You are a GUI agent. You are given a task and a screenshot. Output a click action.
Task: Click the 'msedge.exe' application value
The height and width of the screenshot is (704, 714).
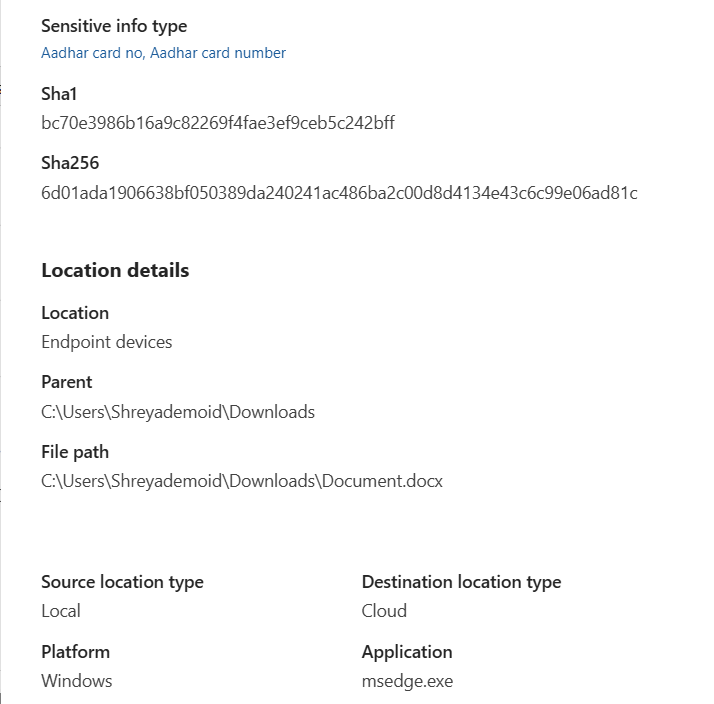[407, 681]
